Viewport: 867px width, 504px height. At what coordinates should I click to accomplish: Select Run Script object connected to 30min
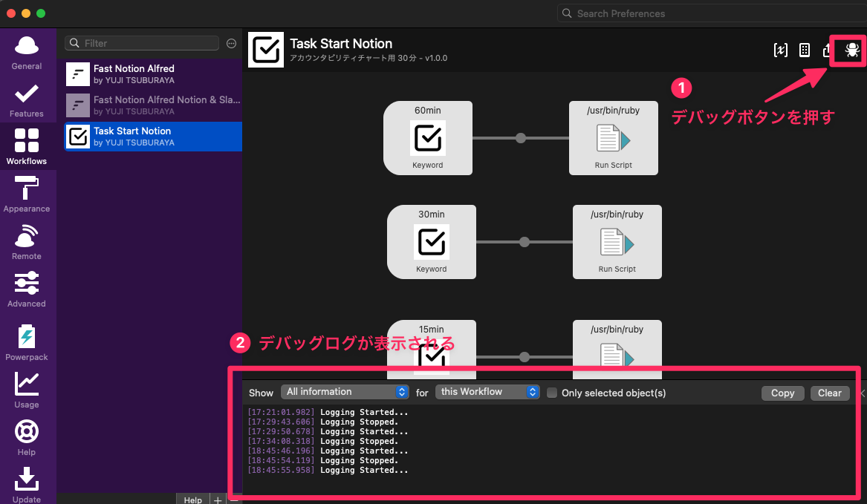tap(617, 242)
